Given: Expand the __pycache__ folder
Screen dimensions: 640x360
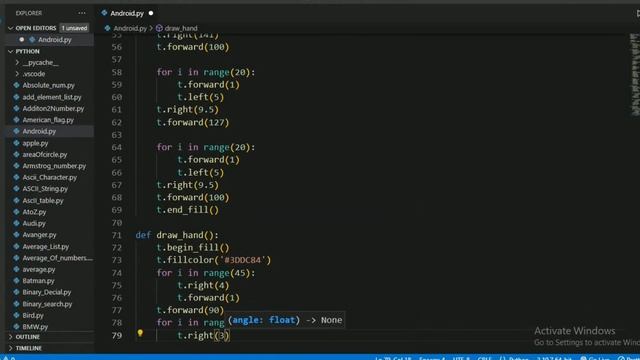Looking at the screenshot, I should [40, 62].
